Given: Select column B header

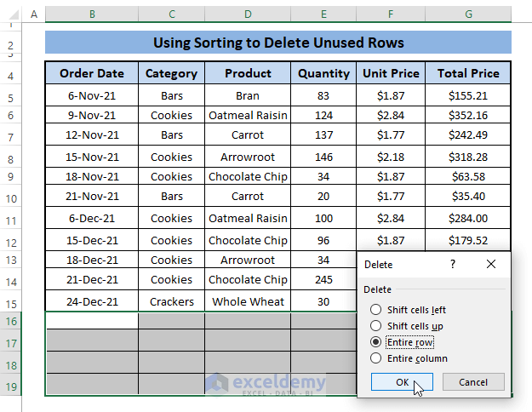Looking at the screenshot, I should pos(92,14).
